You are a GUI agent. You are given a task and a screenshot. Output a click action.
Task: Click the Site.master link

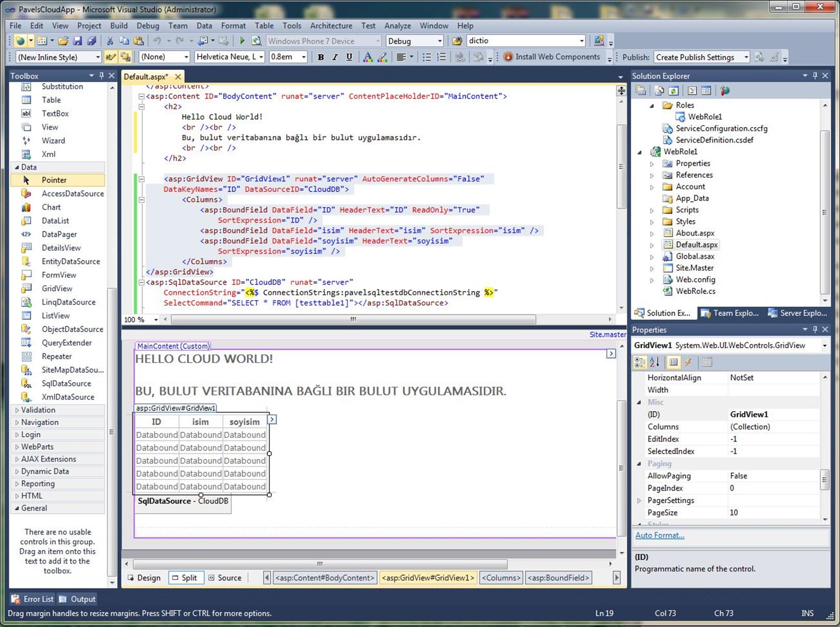point(608,334)
